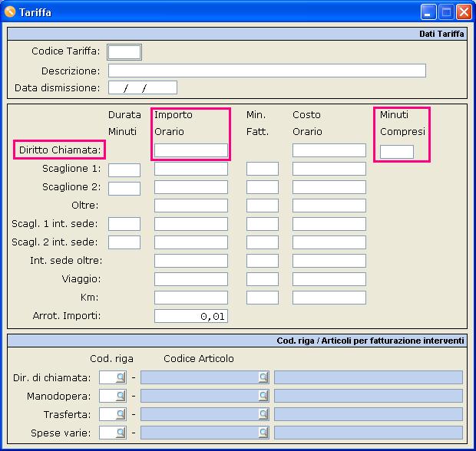Click Scagl. 2 int. sede Costo Orario field
The height and width of the screenshot is (451, 476).
329,242
